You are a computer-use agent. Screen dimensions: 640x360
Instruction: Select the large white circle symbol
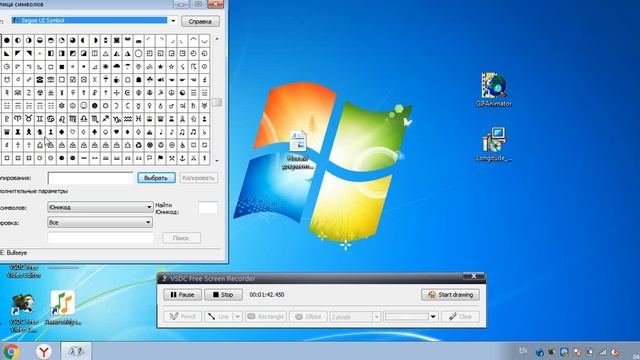139,53
